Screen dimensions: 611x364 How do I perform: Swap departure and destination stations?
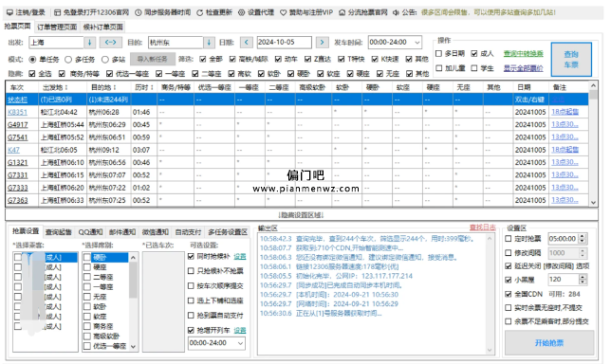111,42
